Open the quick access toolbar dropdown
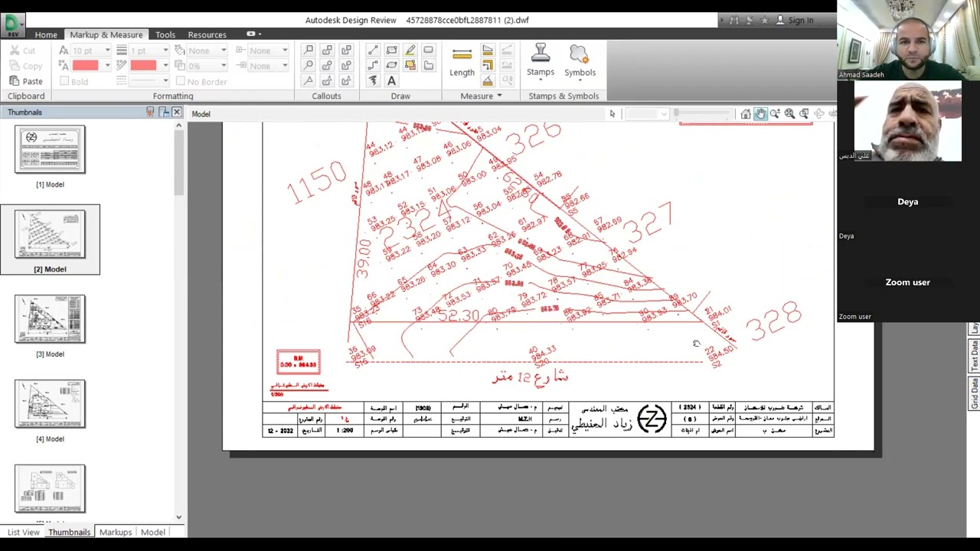 pos(260,34)
